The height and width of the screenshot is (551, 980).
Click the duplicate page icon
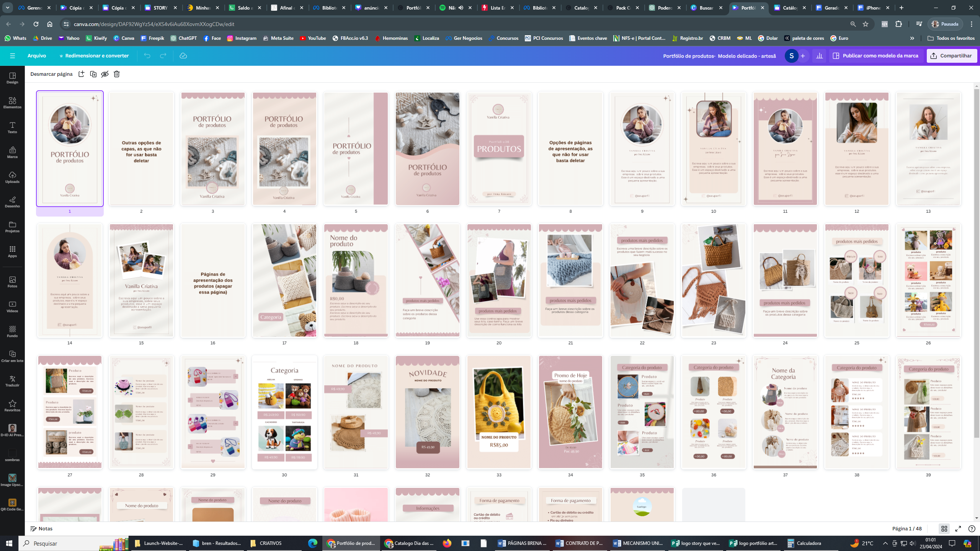(93, 74)
